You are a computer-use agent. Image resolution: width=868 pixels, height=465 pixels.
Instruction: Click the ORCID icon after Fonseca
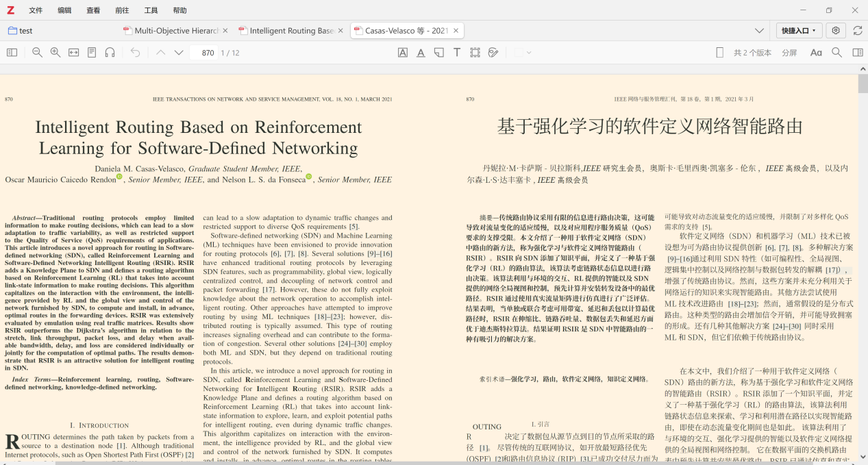tap(308, 177)
